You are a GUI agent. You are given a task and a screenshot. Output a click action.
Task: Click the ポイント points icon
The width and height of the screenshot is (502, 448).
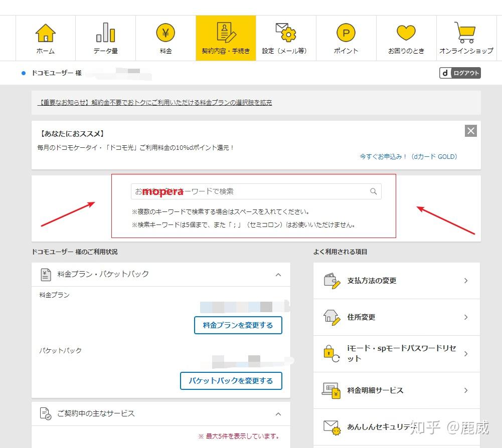[346, 33]
